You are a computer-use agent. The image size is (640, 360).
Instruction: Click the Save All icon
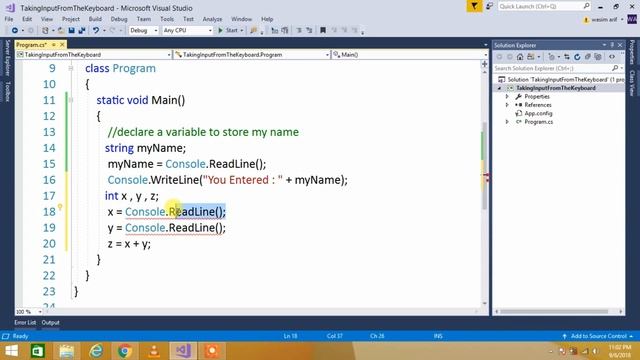(x=82, y=31)
